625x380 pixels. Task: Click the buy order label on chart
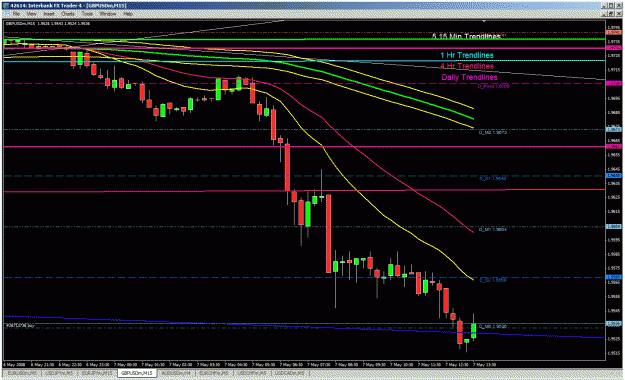(20, 326)
